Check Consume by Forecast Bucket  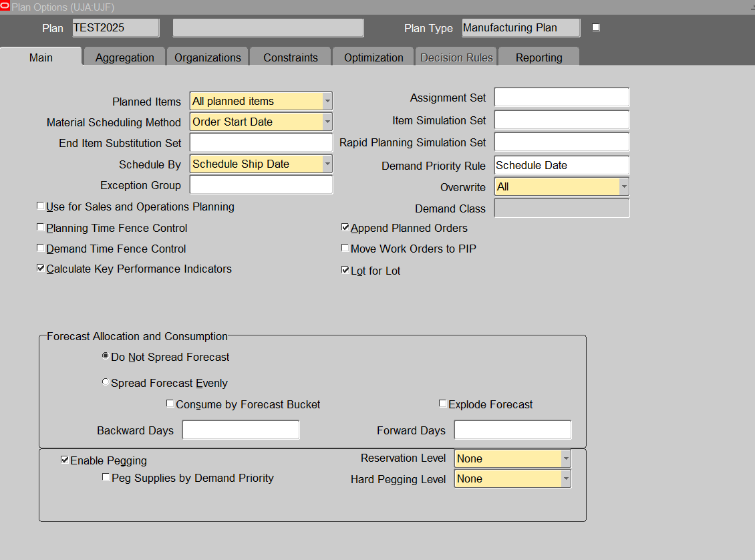pos(170,404)
